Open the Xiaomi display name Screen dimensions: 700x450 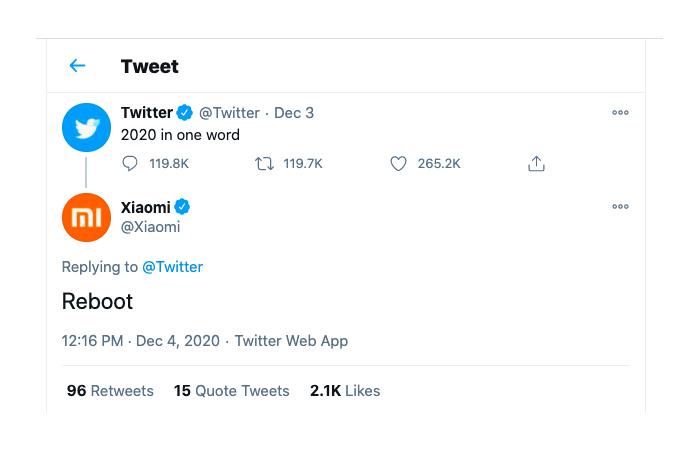pyautogui.click(x=146, y=207)
